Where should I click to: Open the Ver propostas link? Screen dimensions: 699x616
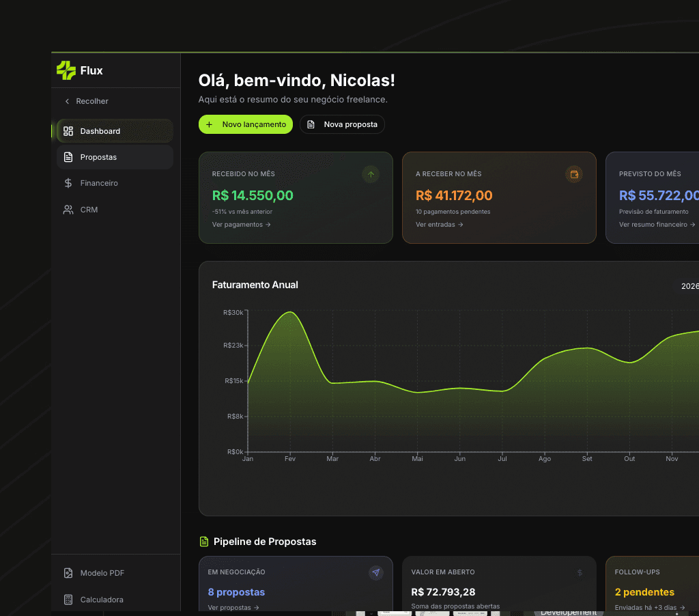pos(233,608)
